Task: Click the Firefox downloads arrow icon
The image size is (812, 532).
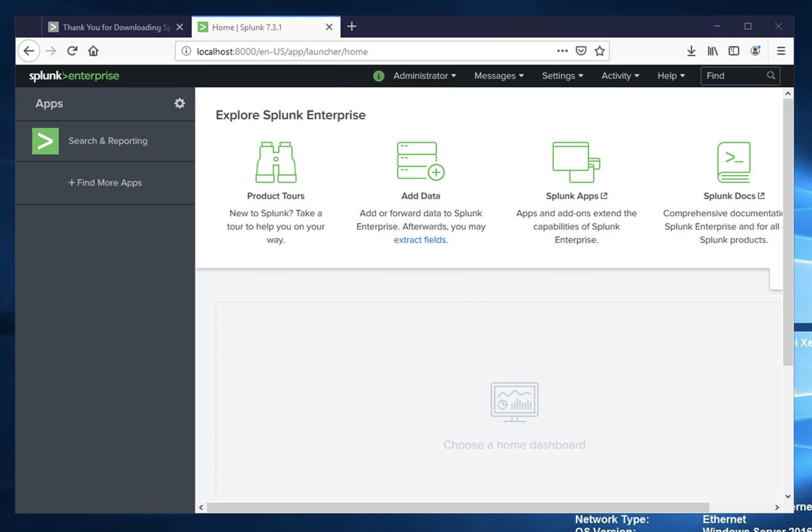Action: point(691,51)
